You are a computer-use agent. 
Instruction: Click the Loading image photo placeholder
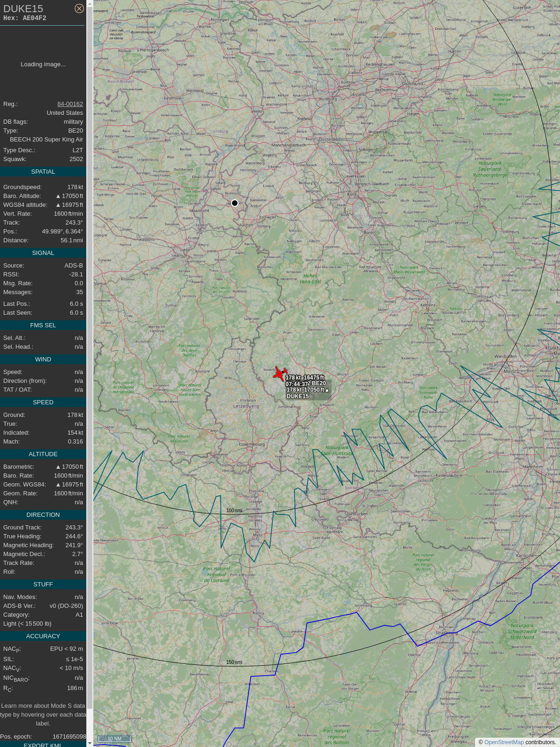point(43,64)
